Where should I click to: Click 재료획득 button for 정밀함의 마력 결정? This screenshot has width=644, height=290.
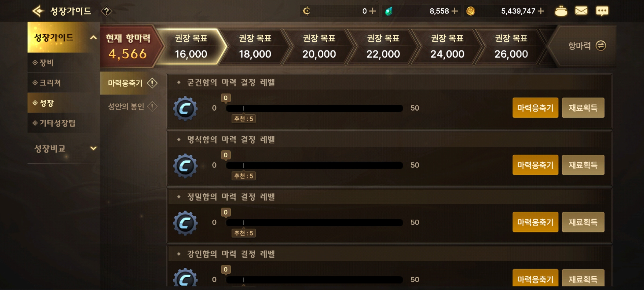click(583, 222)
